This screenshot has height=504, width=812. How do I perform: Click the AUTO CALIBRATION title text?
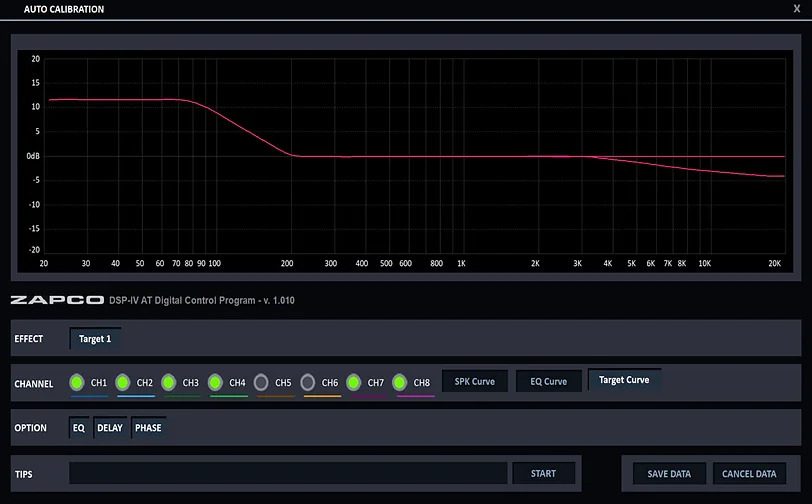64,9
